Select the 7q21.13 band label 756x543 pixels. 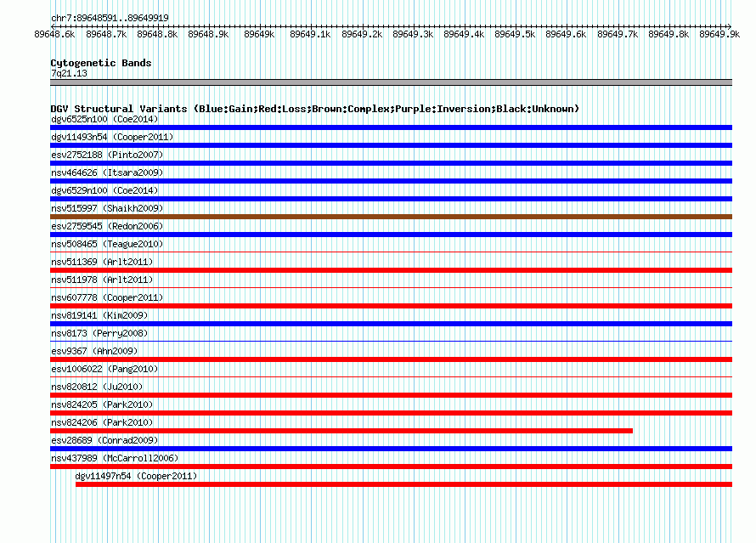click(x=69, y=73)
